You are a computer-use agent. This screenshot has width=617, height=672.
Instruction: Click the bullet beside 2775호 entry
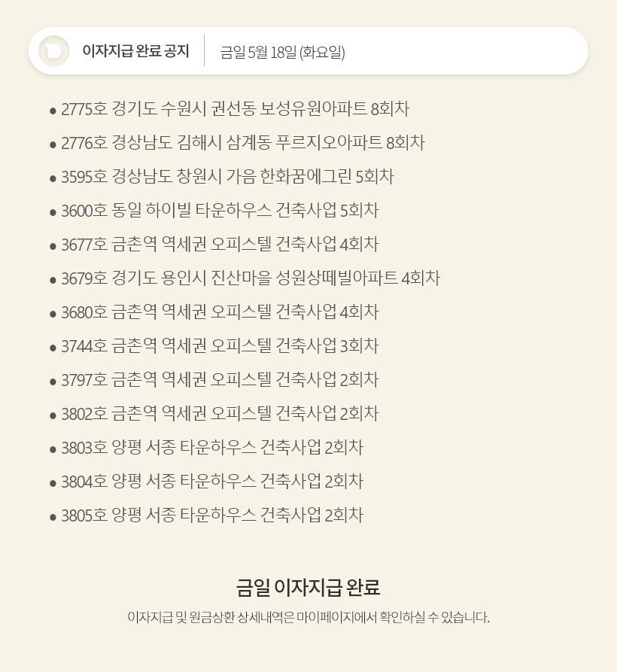pyautogui.click(x=53, y=111)
